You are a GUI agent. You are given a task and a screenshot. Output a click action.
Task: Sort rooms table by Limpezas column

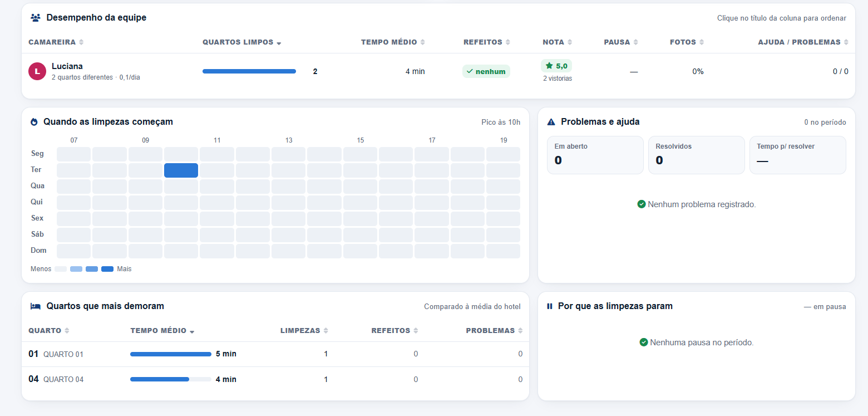click(x=304, y=331)
